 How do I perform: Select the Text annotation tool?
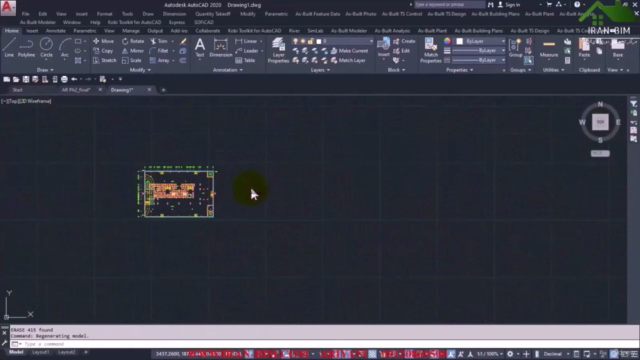point(200,48)
